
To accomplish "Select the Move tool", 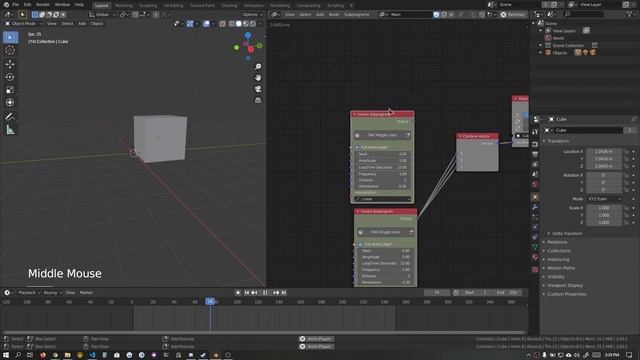I will (x=10, y=64).
